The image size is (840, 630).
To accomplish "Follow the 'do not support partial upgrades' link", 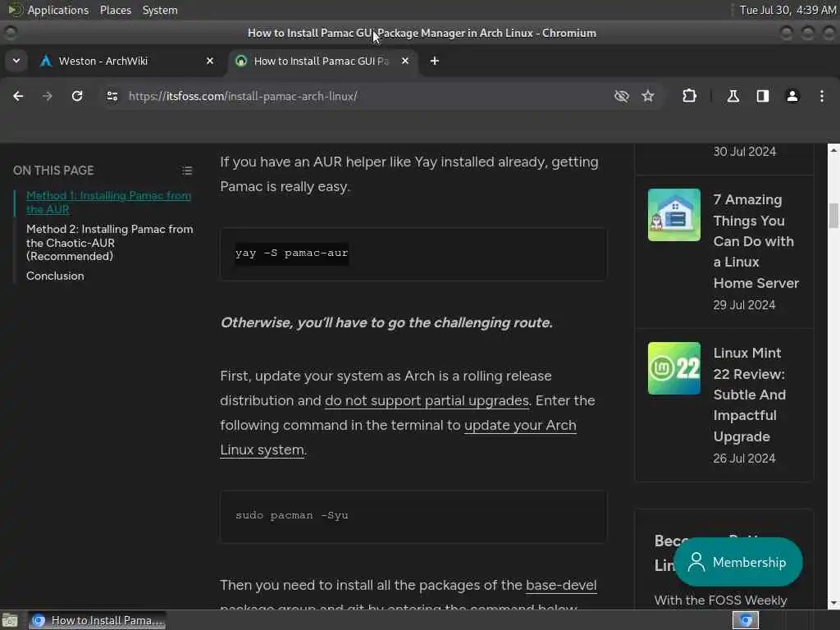I will 427,400.
